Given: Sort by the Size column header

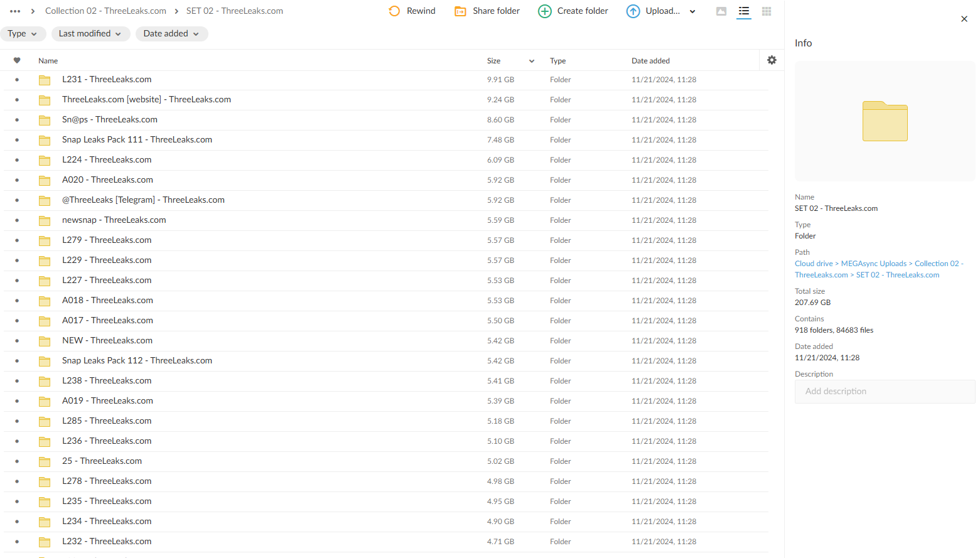Looking at the screenshot, I should click(x=494, y=61).
